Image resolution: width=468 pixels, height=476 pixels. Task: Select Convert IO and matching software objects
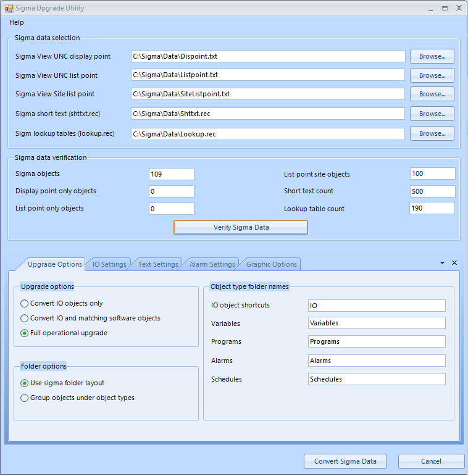click(x=25, y=319)
